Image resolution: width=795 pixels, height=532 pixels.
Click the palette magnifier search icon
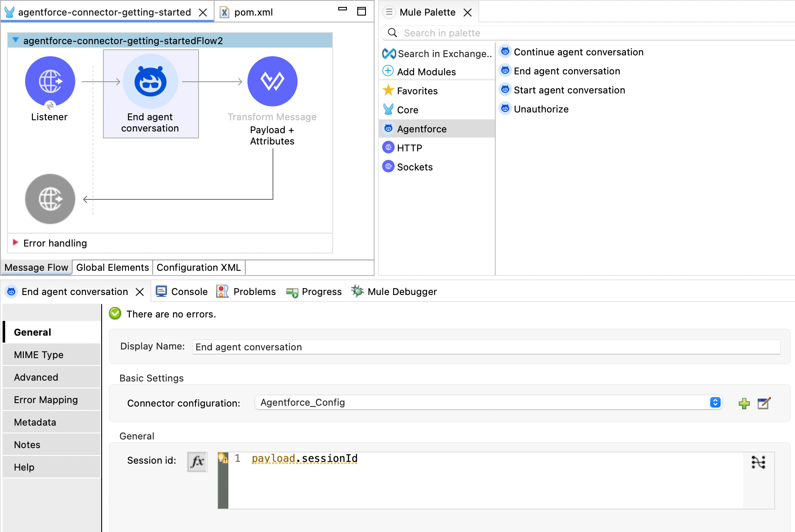click(x=392, y=33)
